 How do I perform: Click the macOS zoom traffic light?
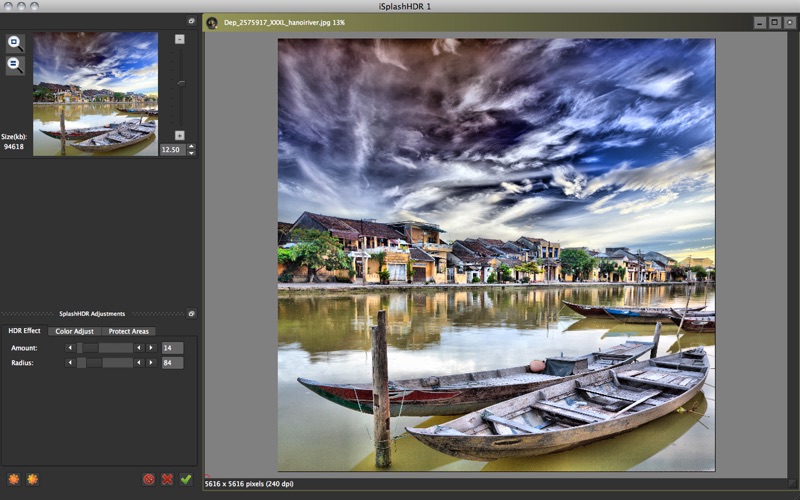point(35,6)
